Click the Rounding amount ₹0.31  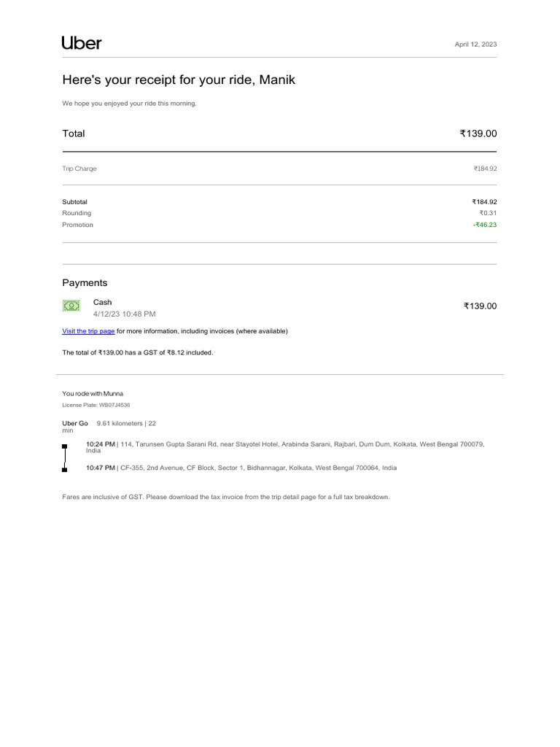click(x=487, y=213)
